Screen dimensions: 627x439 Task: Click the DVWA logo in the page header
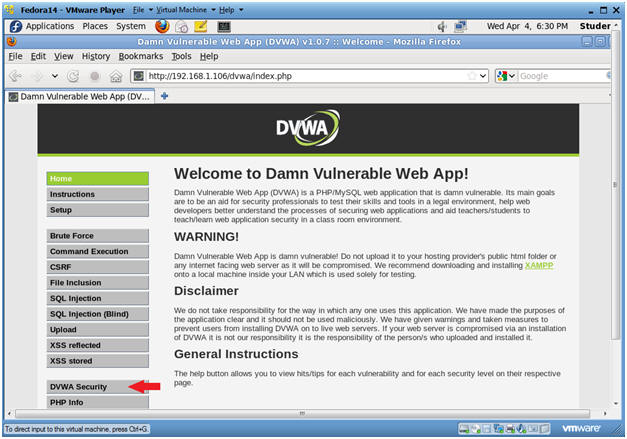tap(308, 128)
